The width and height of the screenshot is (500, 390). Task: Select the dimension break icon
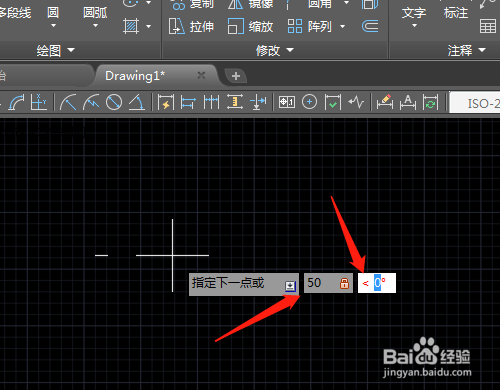click(258, 102)
